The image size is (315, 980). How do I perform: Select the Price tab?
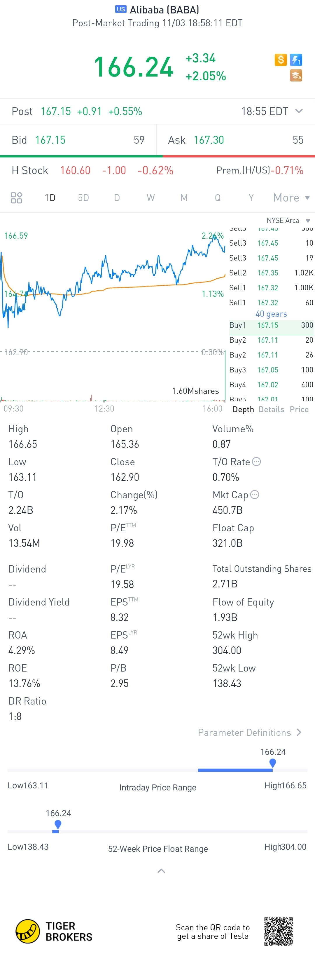click(299, 409)
